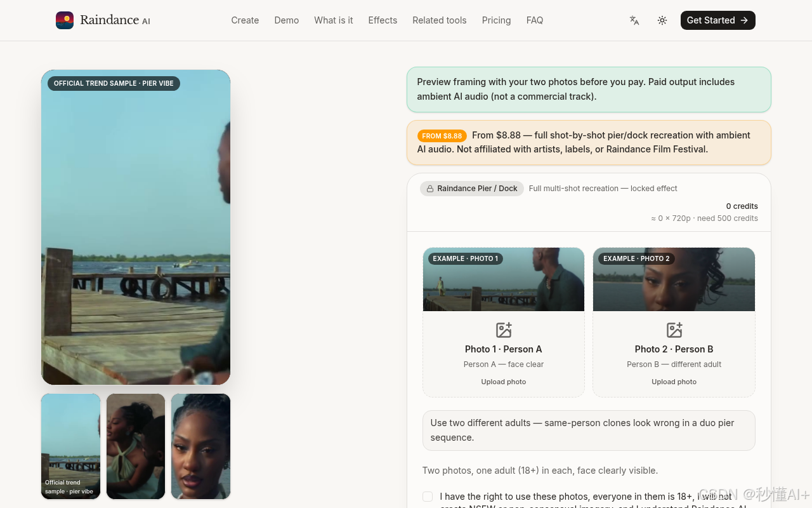Screen dimensions: 812x508
Task: Navigate to Effects in the header
Action: (383, 20)
